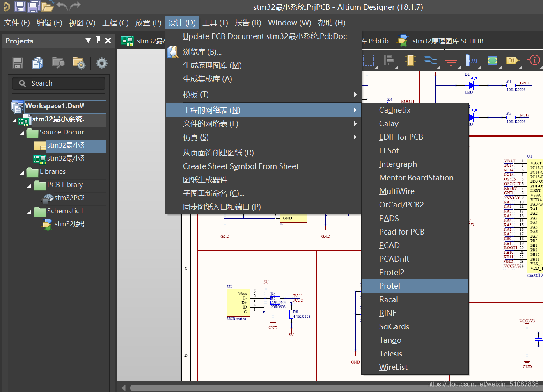Select the rectangular selection tool
Image resolution: width=543 pixels, height=392 pixels.
(x=369, y=61)
